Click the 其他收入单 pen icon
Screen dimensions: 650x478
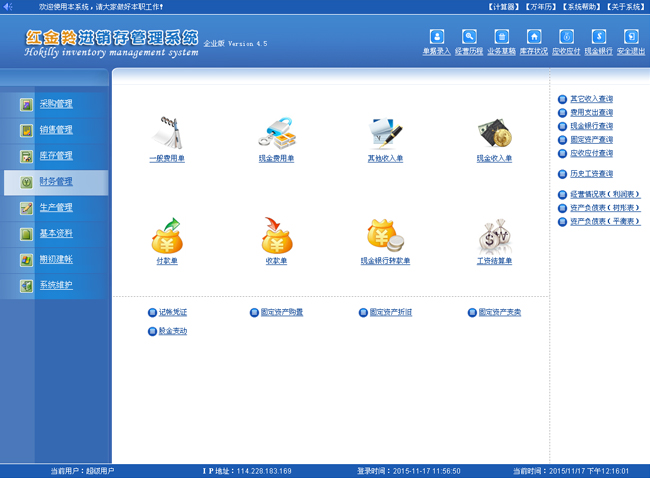[385, 134]
